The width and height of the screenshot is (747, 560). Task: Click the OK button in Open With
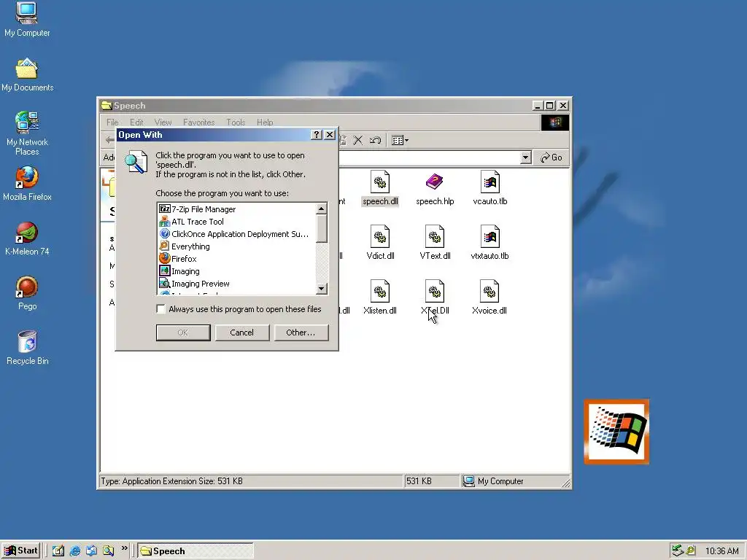(183, 332)
